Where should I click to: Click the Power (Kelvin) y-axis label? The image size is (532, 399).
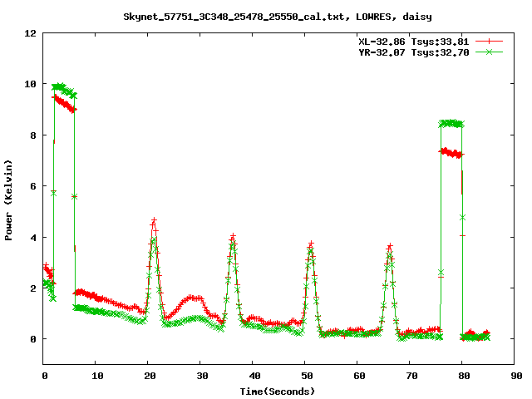pyautogui.click(x=8, y=200)
